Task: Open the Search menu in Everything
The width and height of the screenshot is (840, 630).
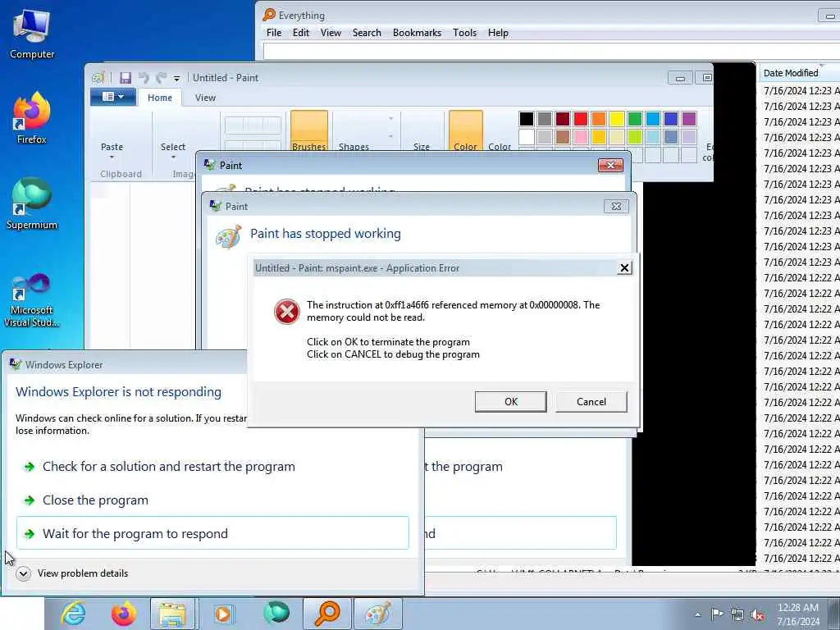Action: tap(367, 33)
